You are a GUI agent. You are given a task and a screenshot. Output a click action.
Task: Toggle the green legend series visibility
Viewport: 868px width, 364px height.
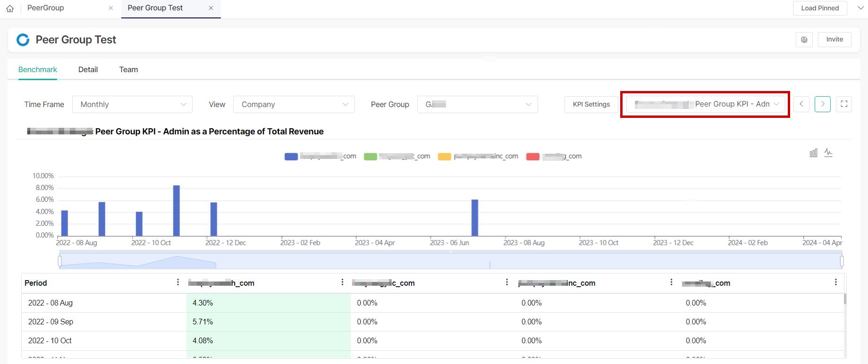pyautogui.click(x=371, y=157)
